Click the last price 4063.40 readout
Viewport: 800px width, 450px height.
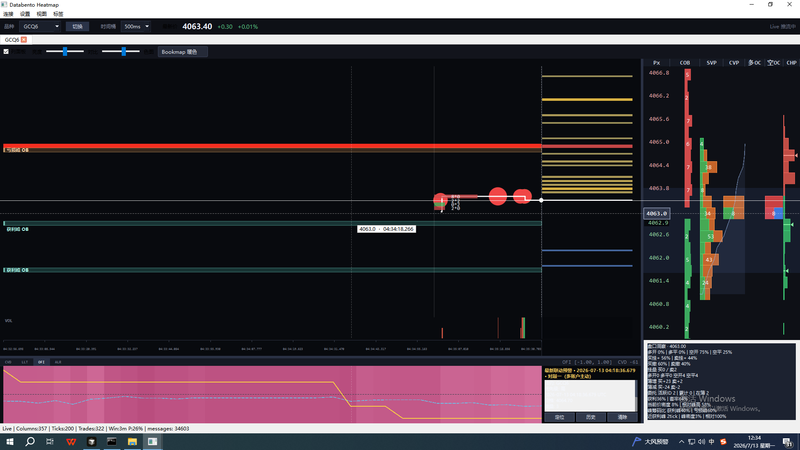tap(197, 27)
